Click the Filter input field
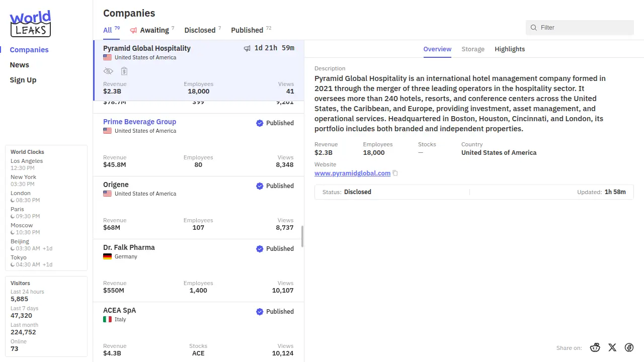 [584, 28]
